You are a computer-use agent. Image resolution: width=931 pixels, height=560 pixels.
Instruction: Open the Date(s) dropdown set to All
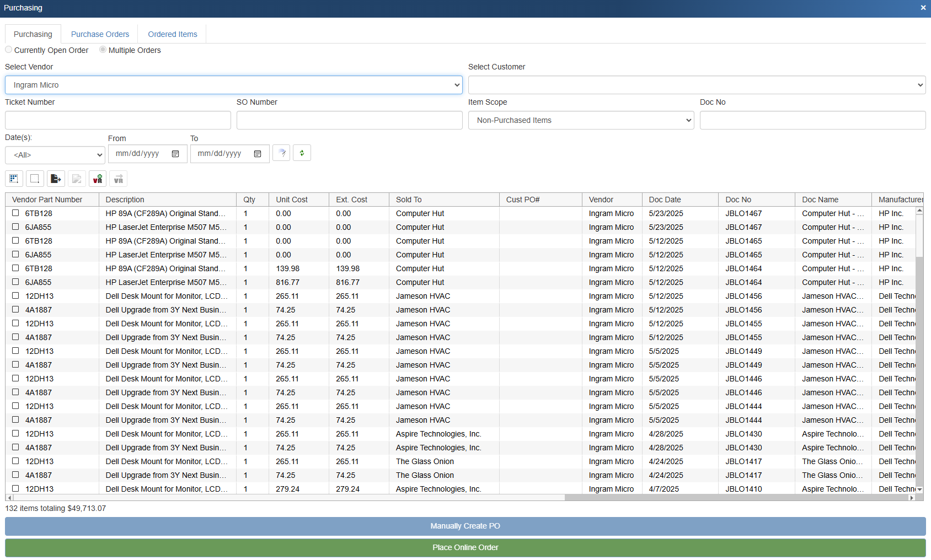[x=55, y=155]
